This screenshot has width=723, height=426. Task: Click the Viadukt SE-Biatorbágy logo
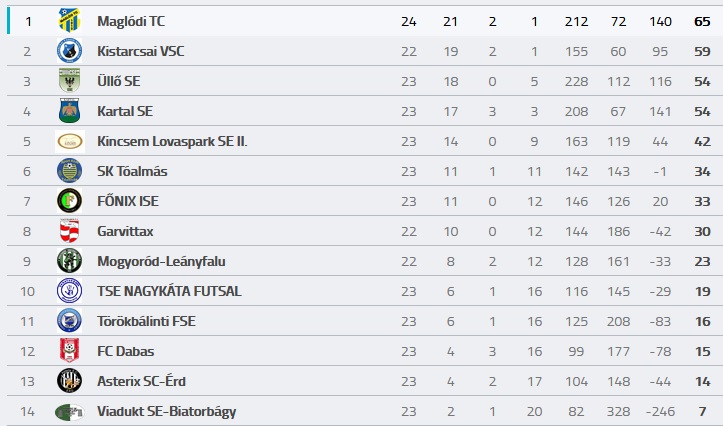[x=70, y=412]
